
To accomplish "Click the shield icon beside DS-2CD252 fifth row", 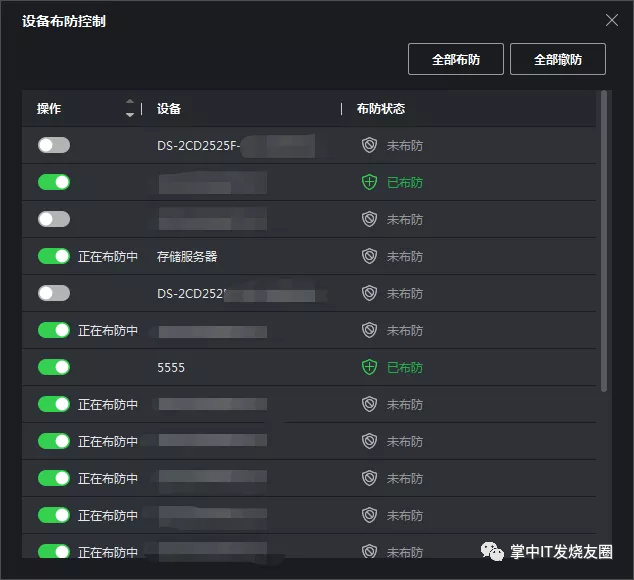I will click(x=369, y=293).
